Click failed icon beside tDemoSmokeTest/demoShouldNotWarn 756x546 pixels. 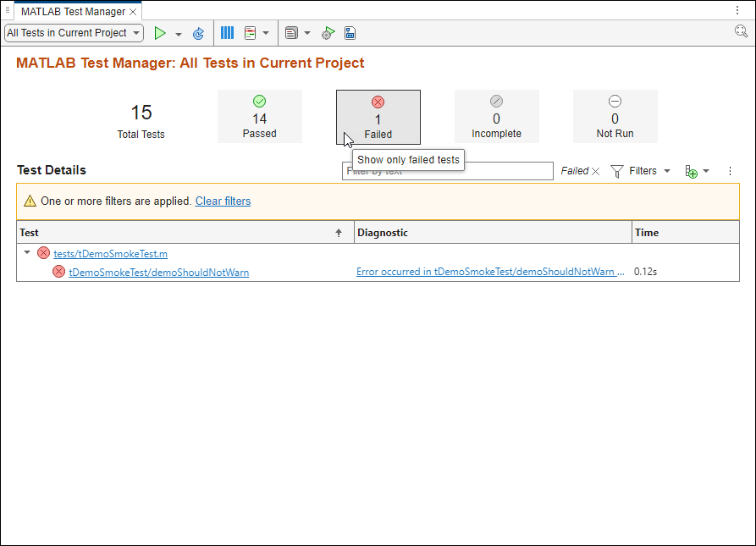[x=58, y=272]
